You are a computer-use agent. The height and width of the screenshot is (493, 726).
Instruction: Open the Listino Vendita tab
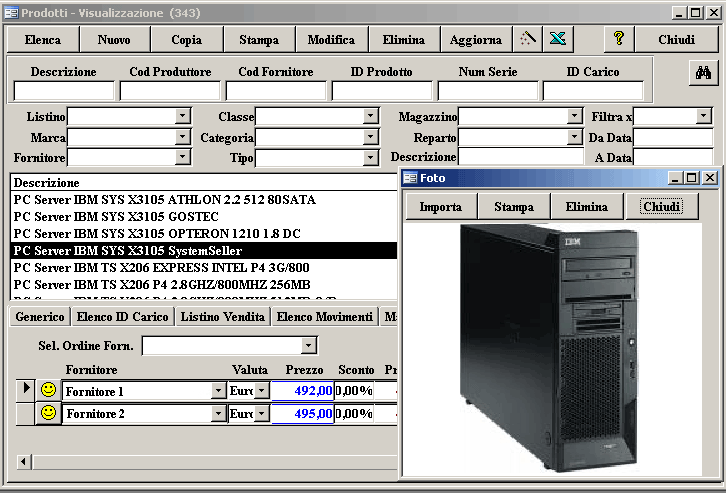(x=223, y=317)
